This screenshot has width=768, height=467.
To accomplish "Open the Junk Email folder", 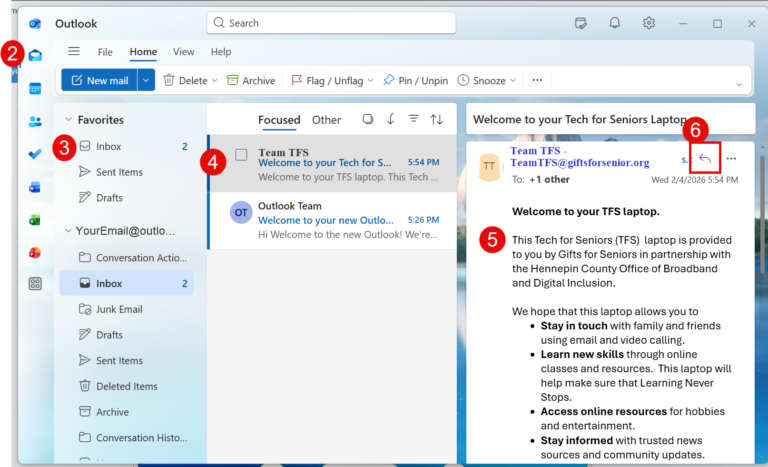I will pos(127,309).
